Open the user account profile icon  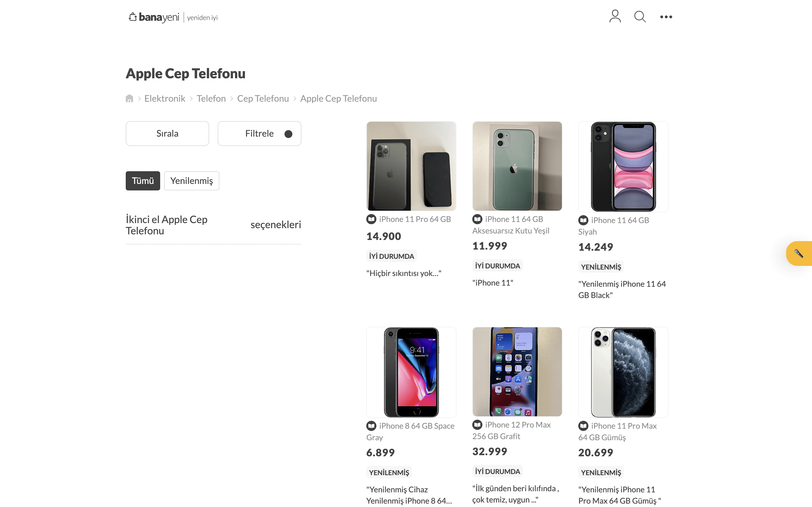615,16
